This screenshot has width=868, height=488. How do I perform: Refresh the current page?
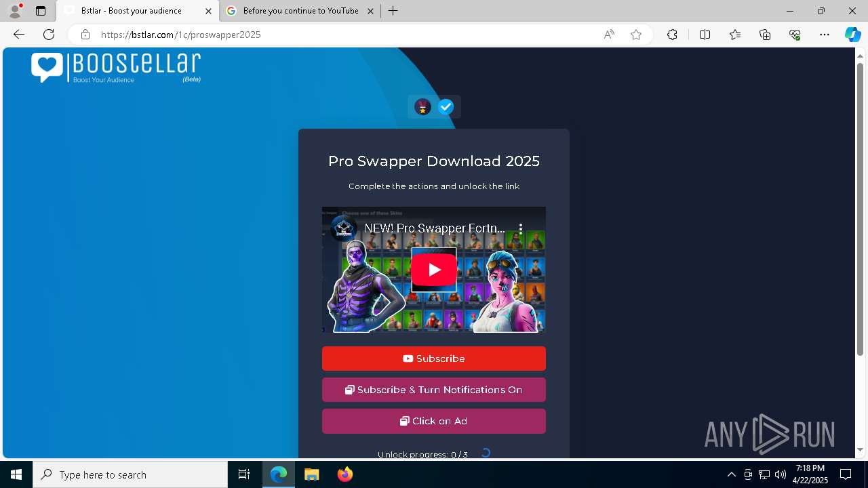49,35
